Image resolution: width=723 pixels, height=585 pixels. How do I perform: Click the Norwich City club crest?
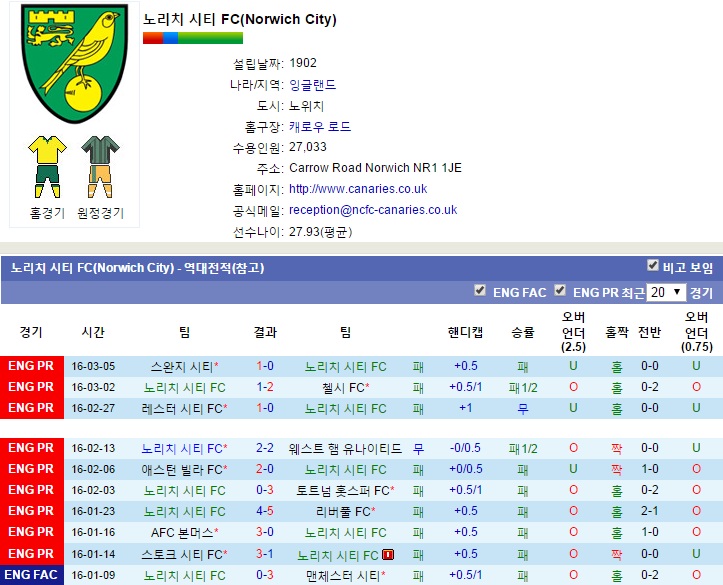(74, 65)
